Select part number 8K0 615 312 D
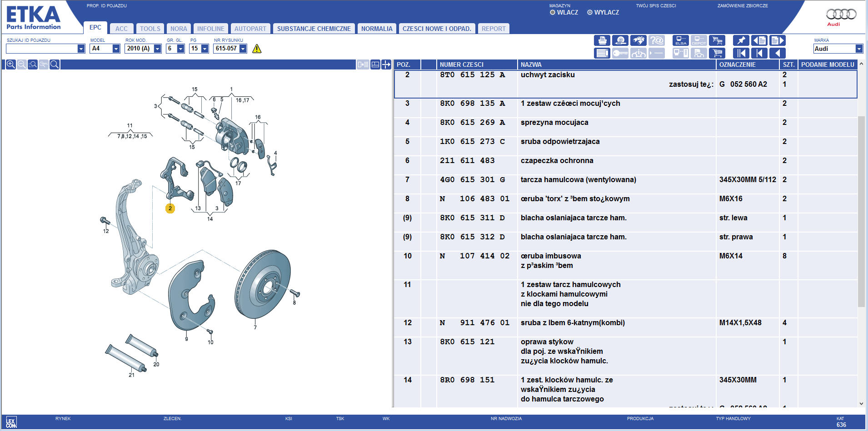Viewport: 868px width, 431px height. pyautogui.click(x=472, y=237)
